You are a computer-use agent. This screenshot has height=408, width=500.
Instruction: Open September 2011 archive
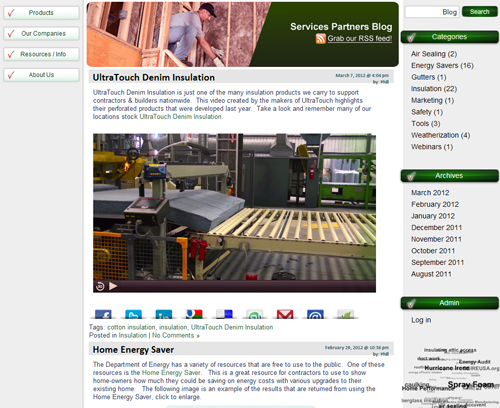click(x=437, y=262)
